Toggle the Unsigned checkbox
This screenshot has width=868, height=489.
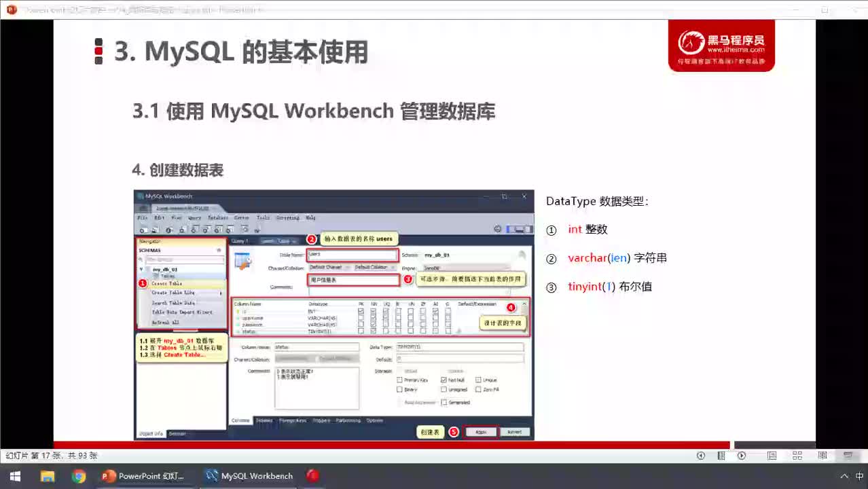click(x=444, y=389)
